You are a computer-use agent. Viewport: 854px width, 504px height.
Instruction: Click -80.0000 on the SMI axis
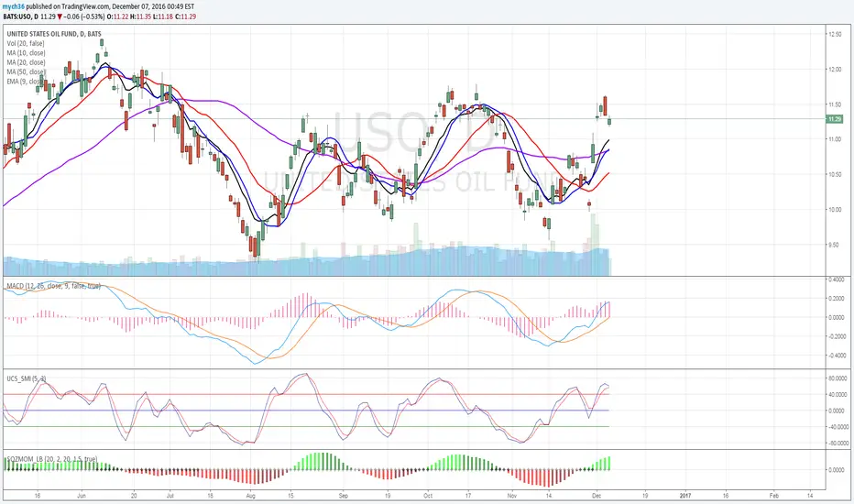(x=838, y=444)
